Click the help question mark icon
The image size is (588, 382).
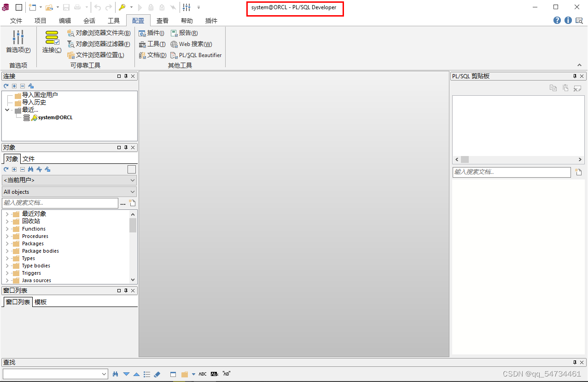click(x=557, y=20)
